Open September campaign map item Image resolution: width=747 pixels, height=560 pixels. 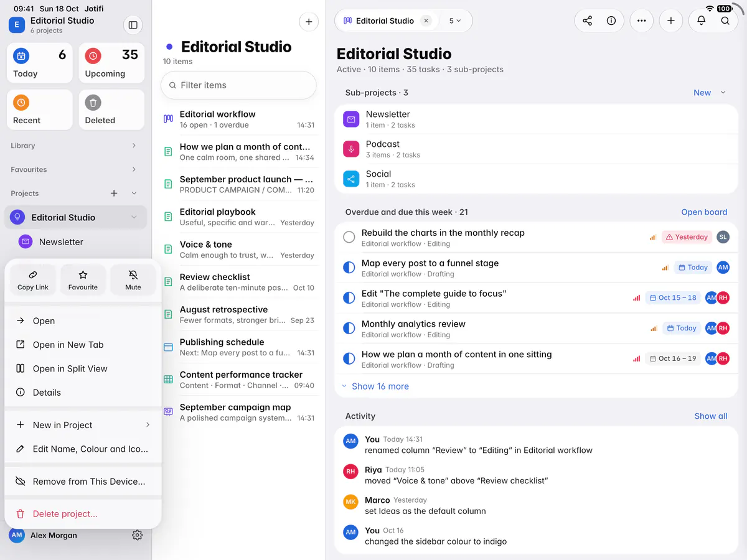pos(239,412)
